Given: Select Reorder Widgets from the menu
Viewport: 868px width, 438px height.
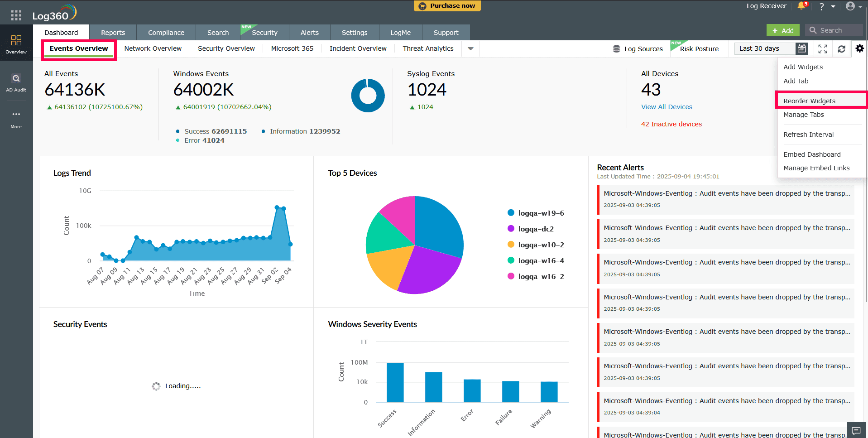Looking at the screenshot, I should [x=810, y=101].
